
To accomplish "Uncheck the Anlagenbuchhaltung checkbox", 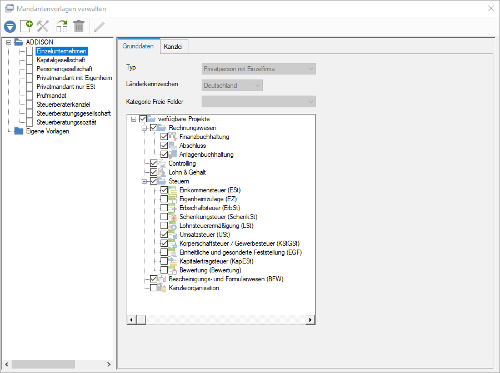I will [164, 154].
